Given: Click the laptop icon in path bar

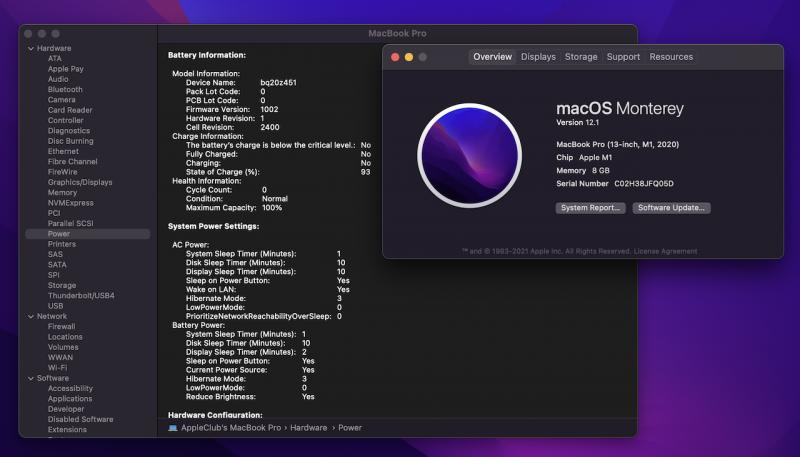Looking at the screenshot, I should pos(173,428).
